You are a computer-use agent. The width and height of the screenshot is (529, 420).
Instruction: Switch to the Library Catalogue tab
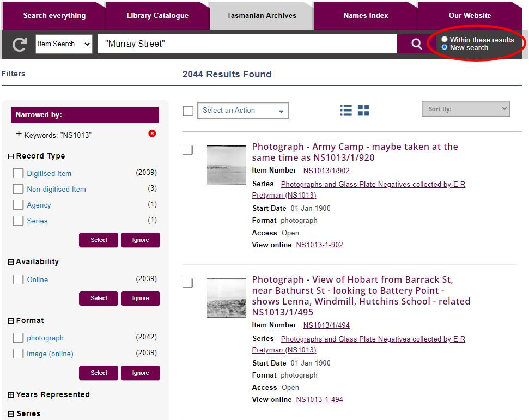(157, 16)
